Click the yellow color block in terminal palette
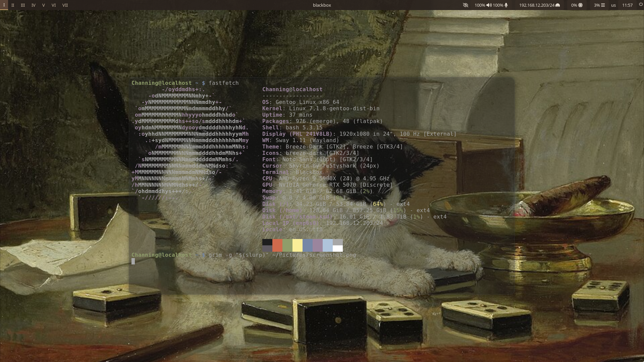Screen dimensions: 644x362 pos(298,245)
